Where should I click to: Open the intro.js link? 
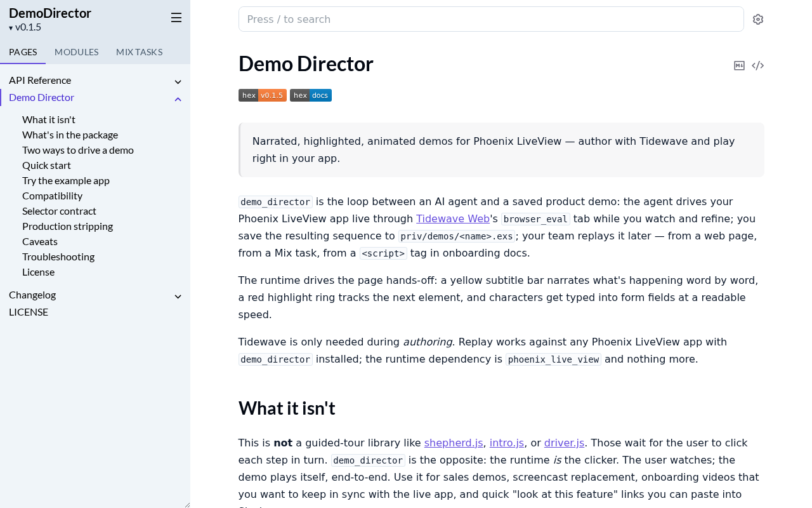point(507,443)
